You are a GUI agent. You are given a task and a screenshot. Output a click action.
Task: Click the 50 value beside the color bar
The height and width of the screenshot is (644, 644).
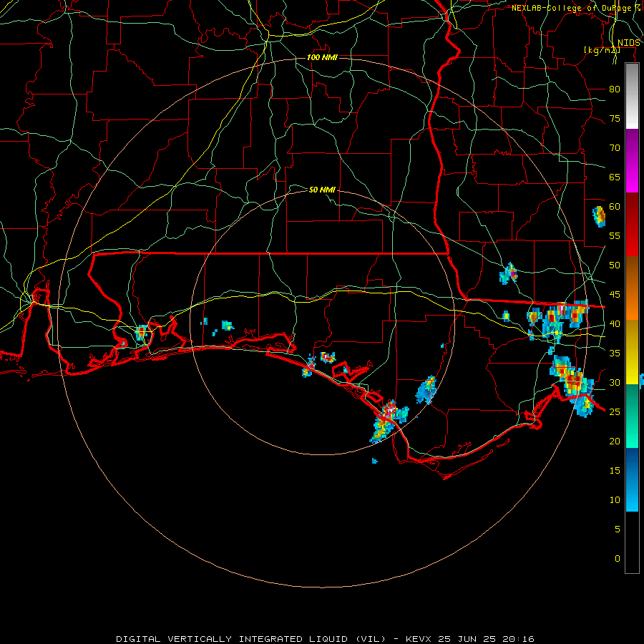(615, 265)
